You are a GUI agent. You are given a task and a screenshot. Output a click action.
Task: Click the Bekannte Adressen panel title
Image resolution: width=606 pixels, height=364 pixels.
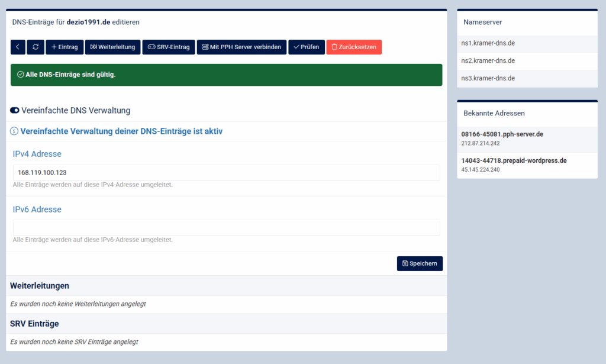point(494,114)
